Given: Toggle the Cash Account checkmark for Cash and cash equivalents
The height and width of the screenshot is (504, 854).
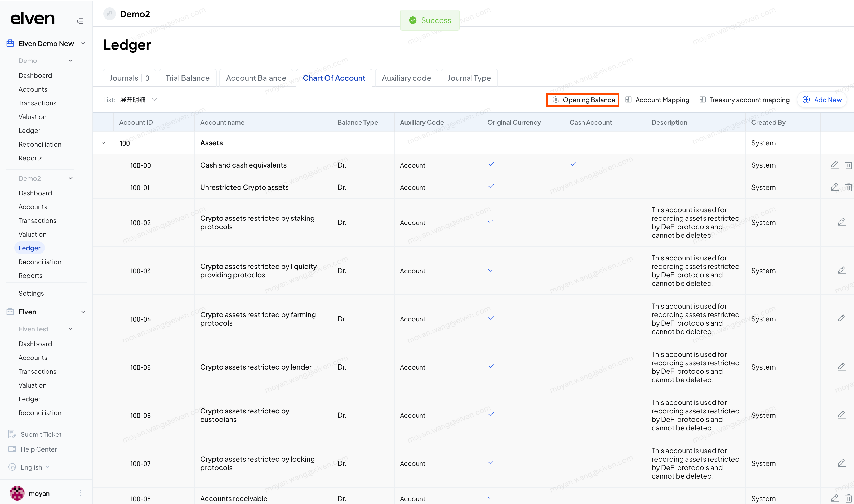Looking at the screenshot, I should (573, 164).
